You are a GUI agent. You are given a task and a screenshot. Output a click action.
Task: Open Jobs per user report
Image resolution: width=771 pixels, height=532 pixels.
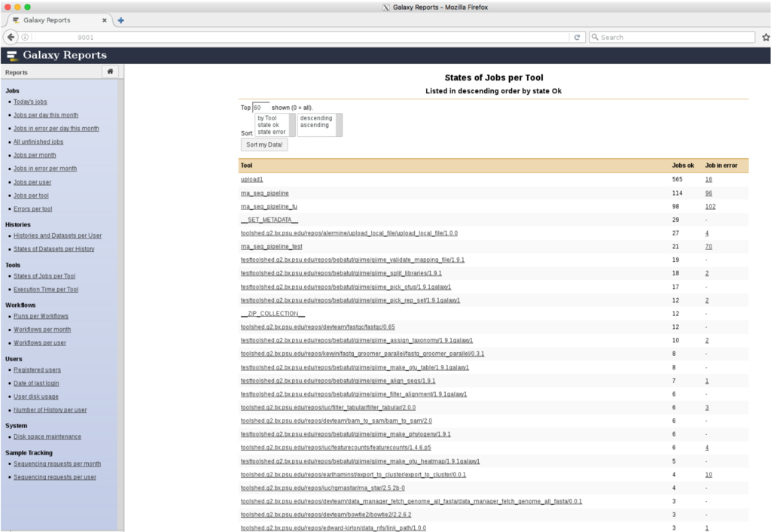(32, 182)
